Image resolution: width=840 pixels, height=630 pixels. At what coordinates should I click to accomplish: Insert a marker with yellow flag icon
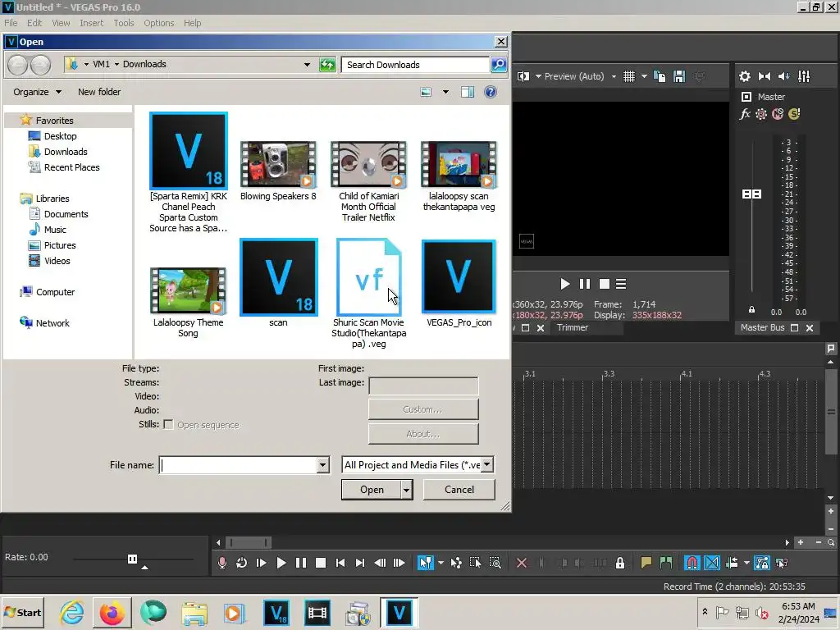click(646, 563)
